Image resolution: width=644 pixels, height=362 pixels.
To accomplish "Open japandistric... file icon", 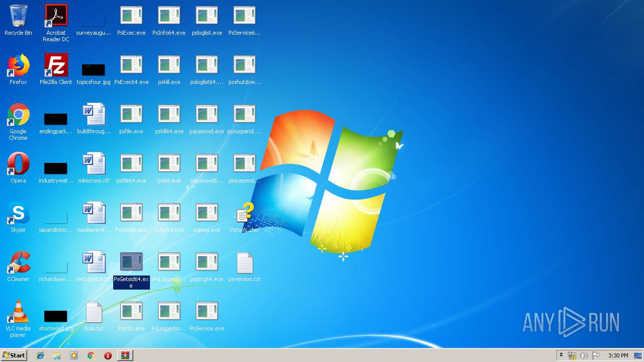I will pos(56,217).
